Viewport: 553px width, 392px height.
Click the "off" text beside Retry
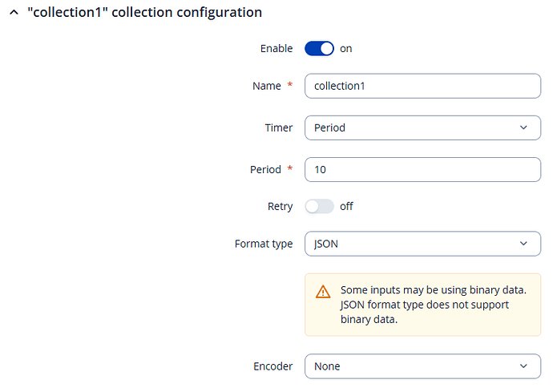[x=346, y=206]
